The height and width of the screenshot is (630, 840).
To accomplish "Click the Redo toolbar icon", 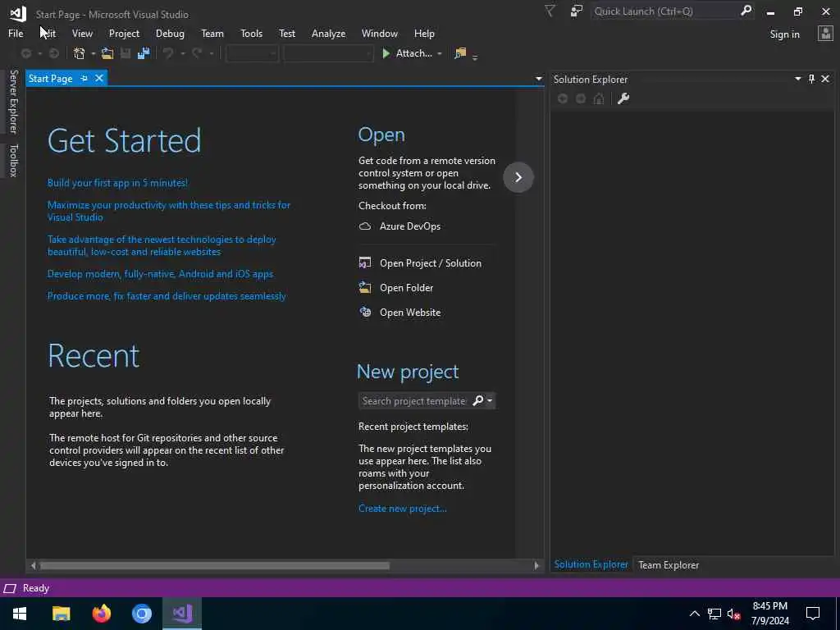I will (197, 53).
